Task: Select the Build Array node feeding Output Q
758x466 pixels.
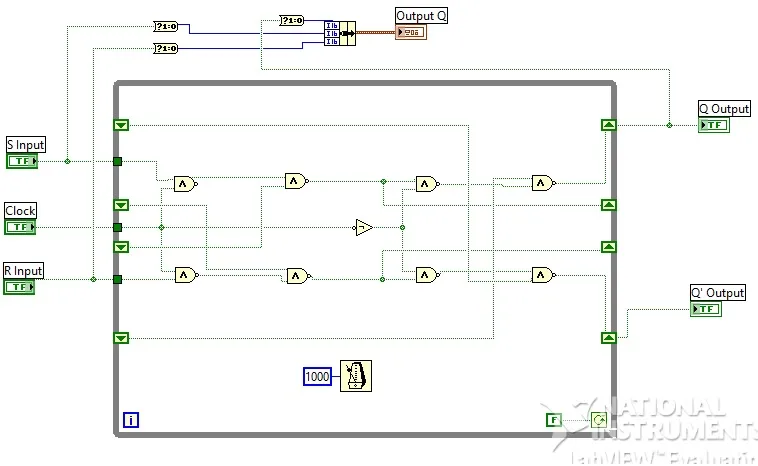Action: point(340,33)
